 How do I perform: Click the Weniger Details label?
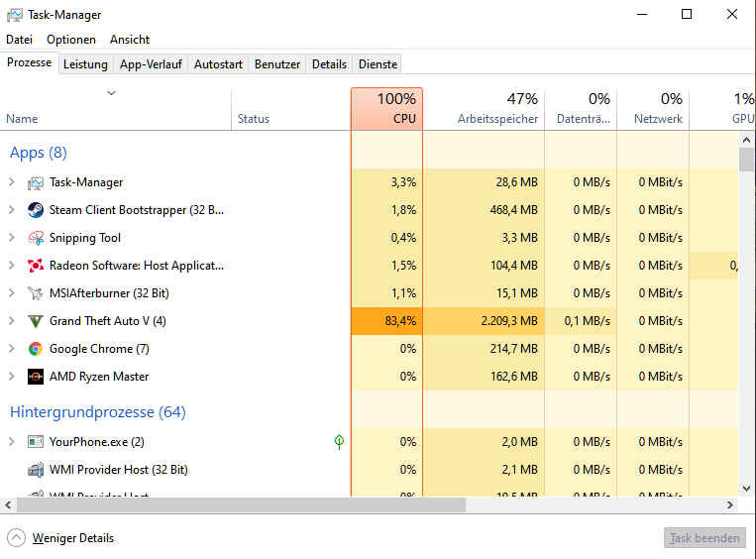pyautogui.click(x=72, y=538)
